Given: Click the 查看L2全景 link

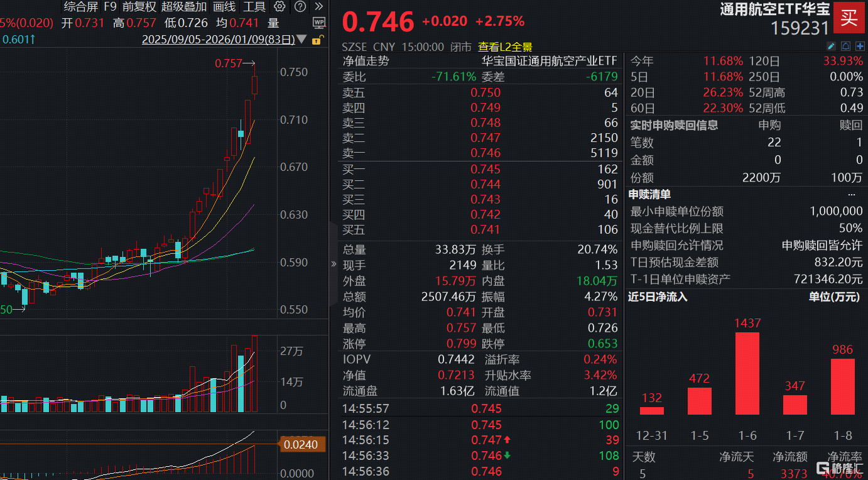Looking at the screenshot, I should click(x=505, y=46).
